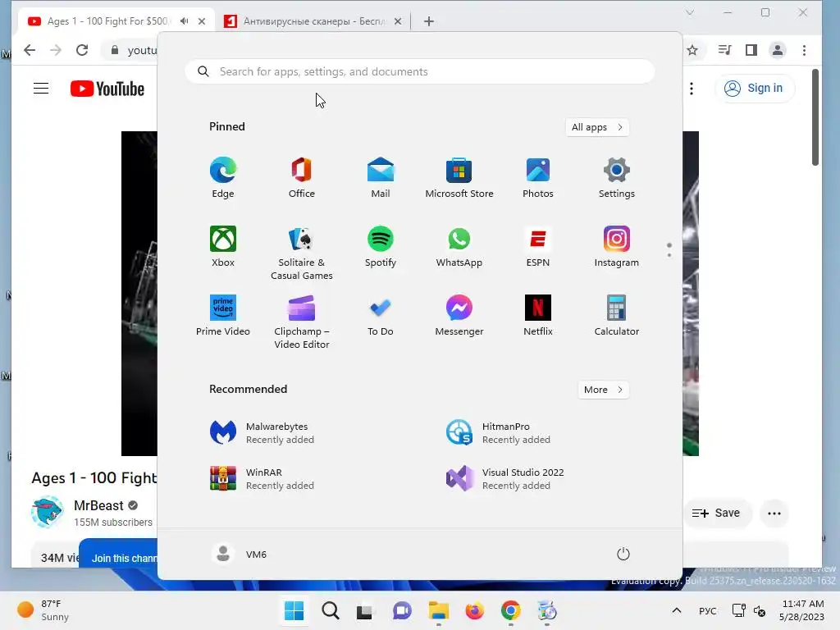Open clock and date in taskbar
The width and height of the screenshot is (840, 630).
pos(801,610)
